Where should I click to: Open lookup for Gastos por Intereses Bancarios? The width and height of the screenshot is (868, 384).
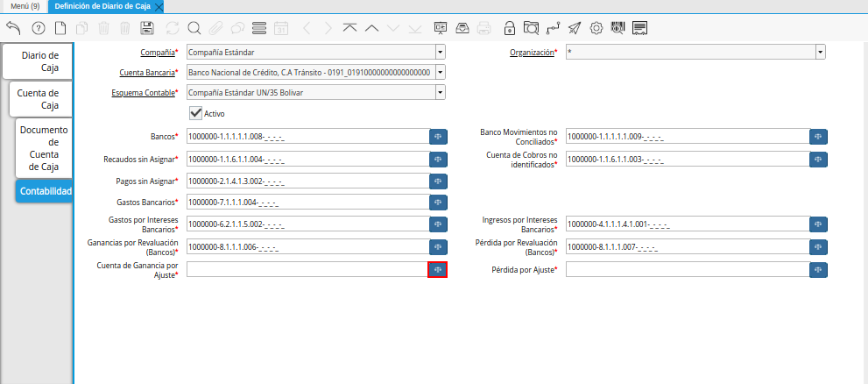438,224
